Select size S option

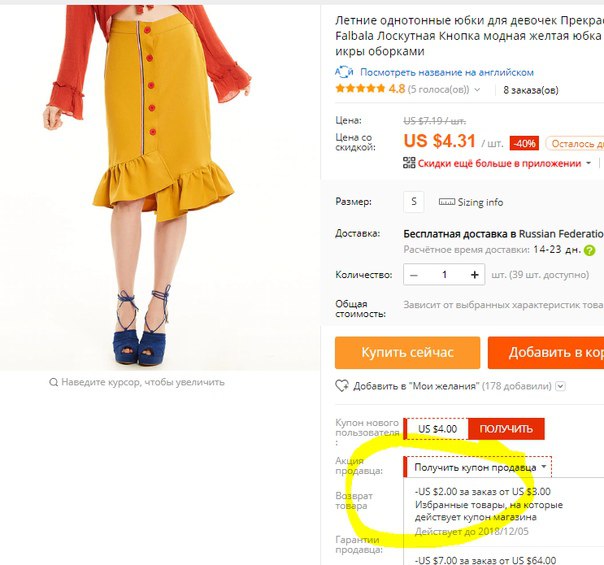click(x=414, y=201)
